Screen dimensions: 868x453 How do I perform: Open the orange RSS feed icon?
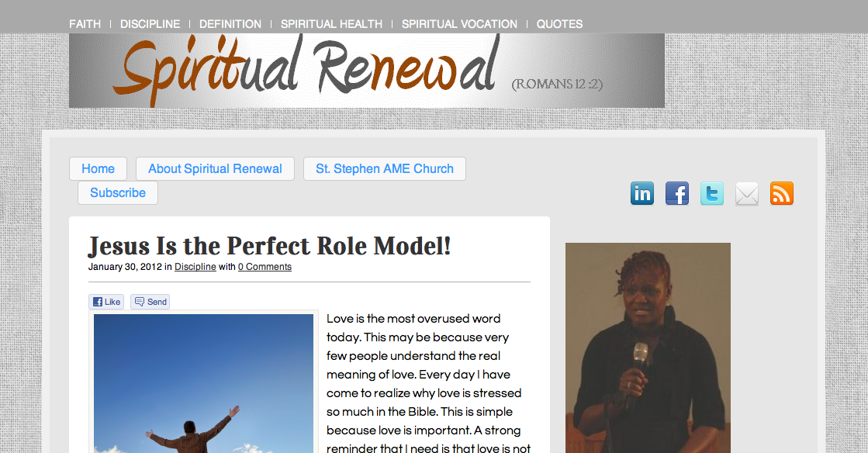point(782,193)
